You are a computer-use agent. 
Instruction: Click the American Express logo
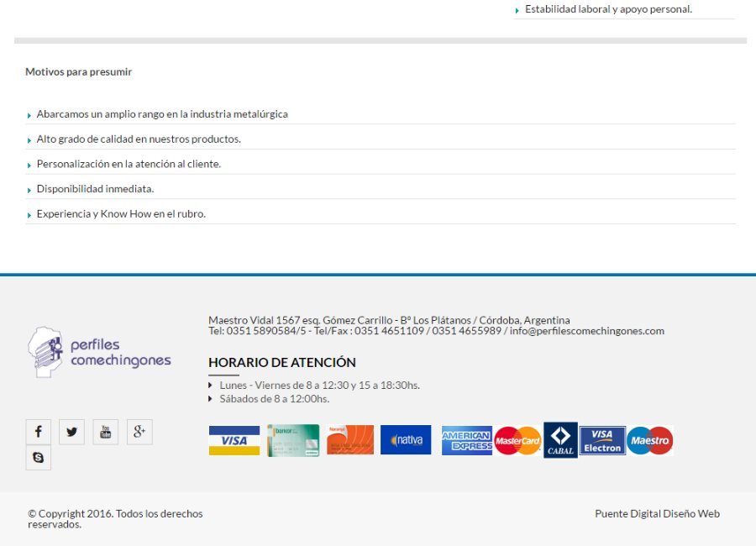[467, 440]
